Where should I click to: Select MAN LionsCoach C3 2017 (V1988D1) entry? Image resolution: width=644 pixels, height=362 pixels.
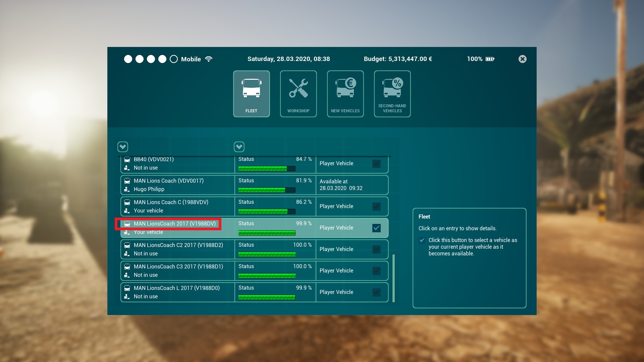(254, 271)
